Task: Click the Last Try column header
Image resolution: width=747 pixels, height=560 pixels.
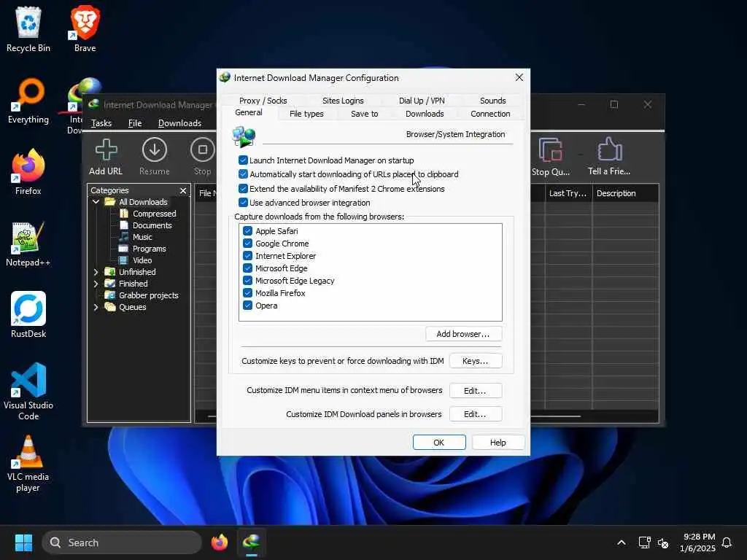Action: pos(568,193)
